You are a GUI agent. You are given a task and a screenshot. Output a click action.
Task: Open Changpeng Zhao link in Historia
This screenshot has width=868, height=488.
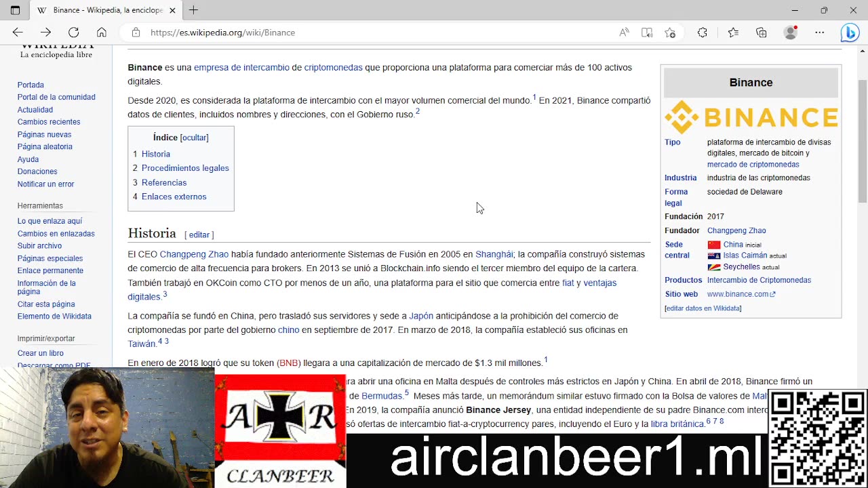point(194,254)
